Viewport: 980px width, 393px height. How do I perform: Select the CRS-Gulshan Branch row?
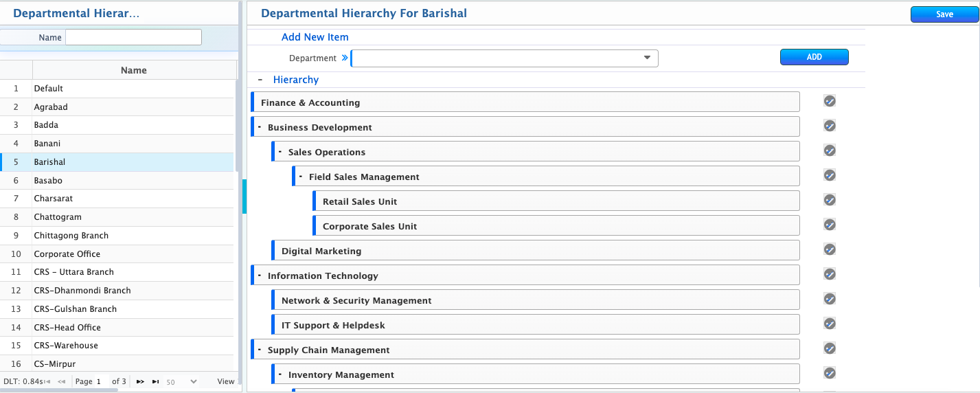pyautogui.click(x=117, y=309)
